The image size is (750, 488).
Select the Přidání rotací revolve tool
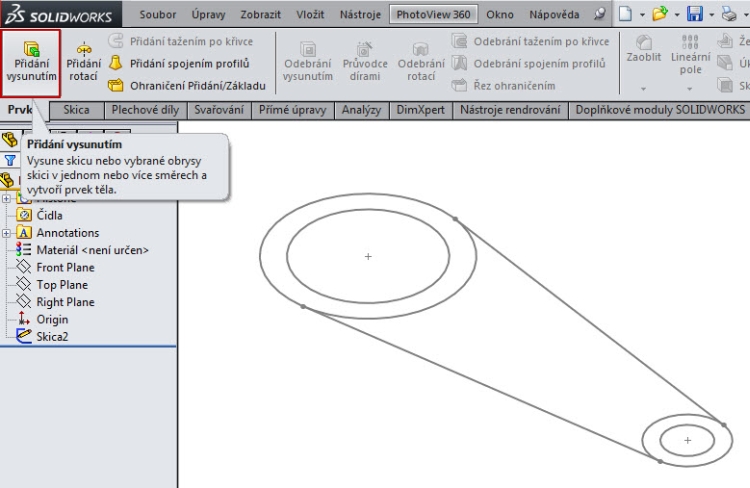coord(83,62)
